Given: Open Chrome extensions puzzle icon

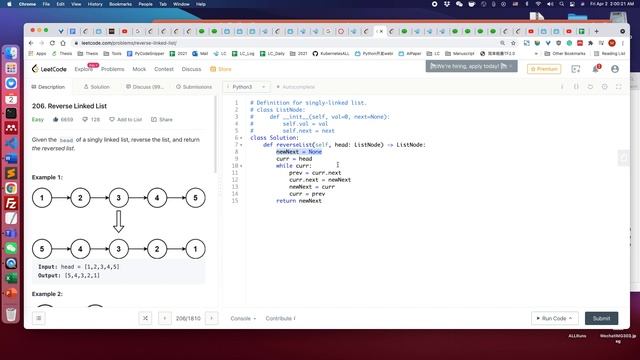Looking at the screenshot, I should (x=591, y=43).
